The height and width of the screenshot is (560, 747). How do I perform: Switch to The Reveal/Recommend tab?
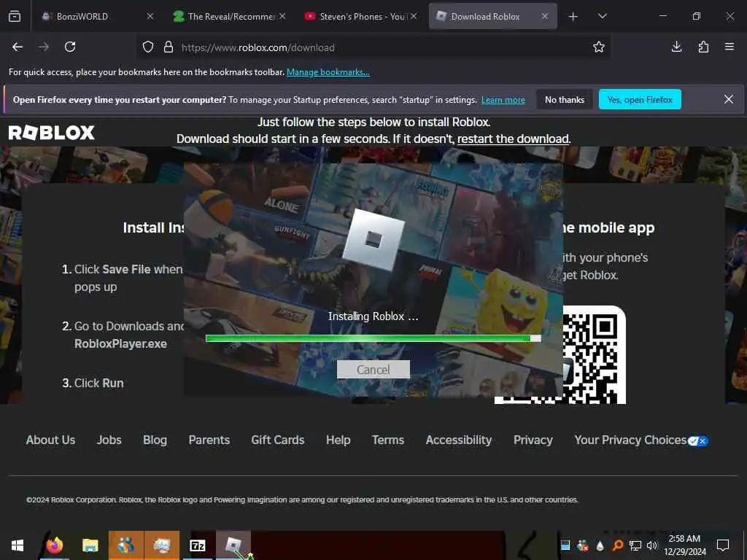[x=228, y=17]
